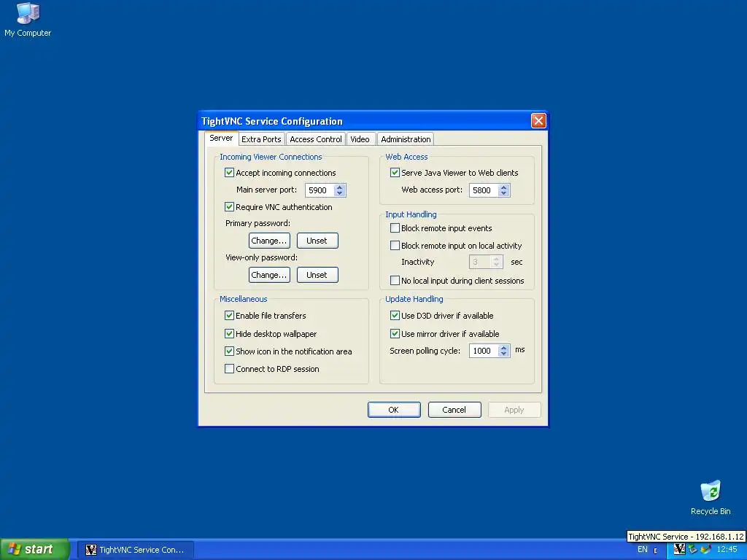Uncheck Accept incoming connections

click(229, 172)
